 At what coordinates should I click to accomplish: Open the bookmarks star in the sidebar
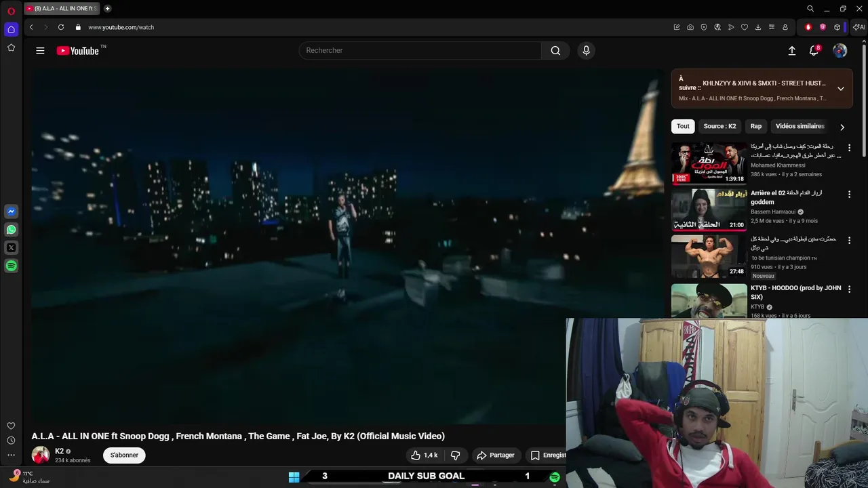click(11, 47)
